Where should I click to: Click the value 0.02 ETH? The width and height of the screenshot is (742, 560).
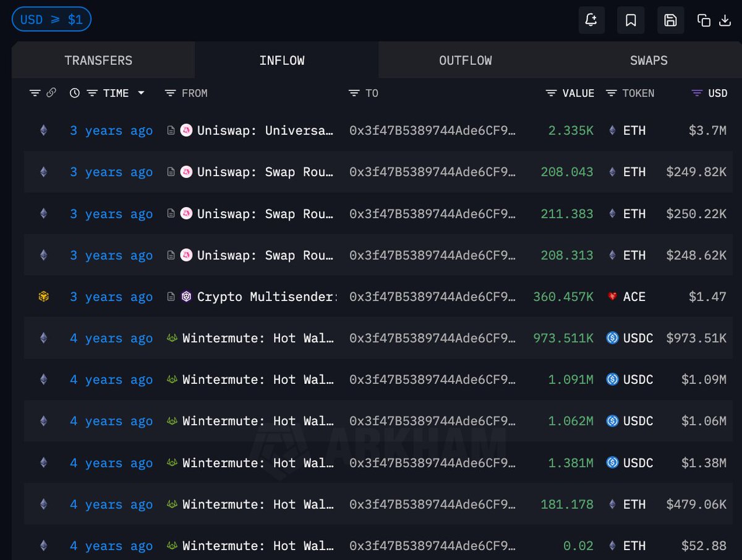[x=578, y=546]
